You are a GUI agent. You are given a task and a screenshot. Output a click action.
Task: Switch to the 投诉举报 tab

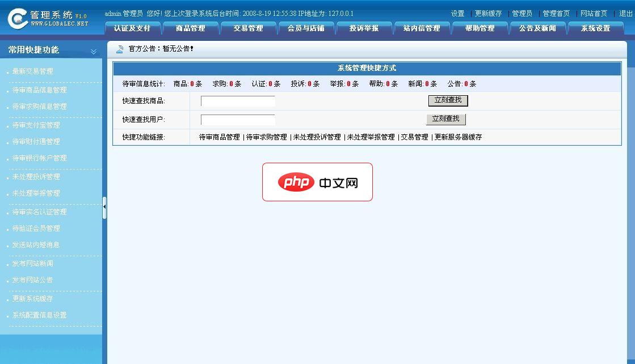point(364,27)
